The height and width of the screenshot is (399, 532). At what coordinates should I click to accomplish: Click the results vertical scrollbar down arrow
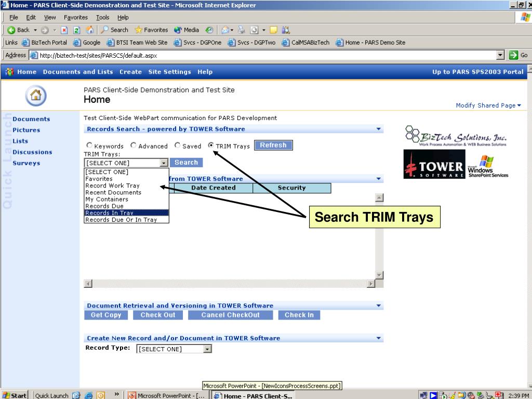379,275
